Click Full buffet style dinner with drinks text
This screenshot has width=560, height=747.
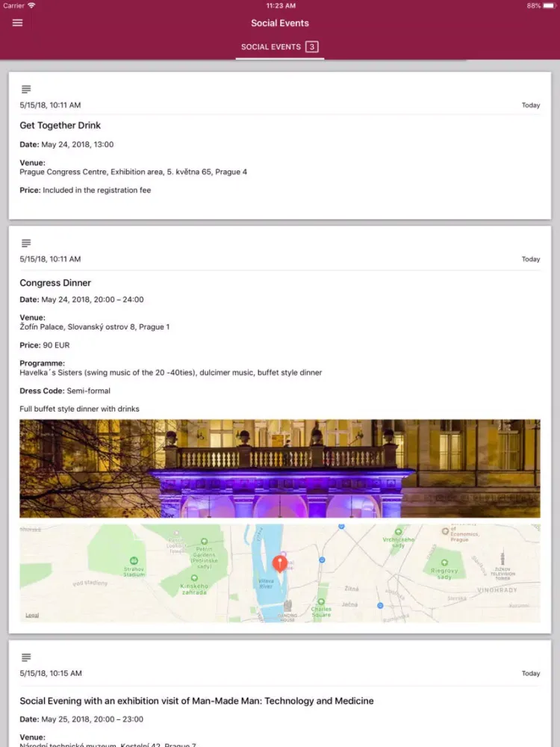[80, 409]
